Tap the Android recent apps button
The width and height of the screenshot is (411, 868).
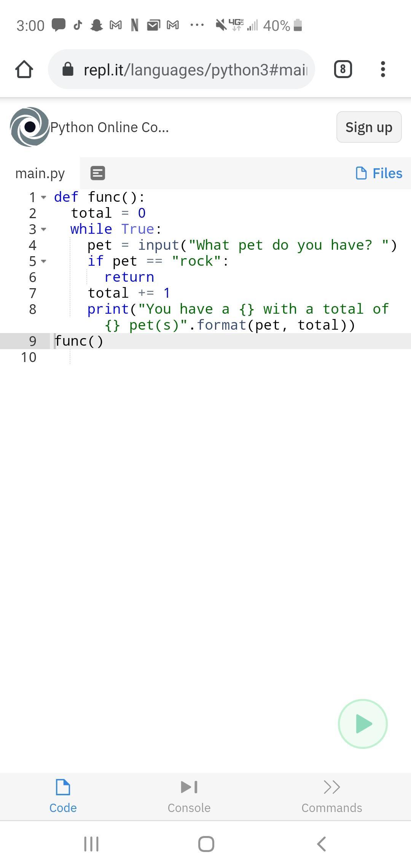click(x=91, y=844)
